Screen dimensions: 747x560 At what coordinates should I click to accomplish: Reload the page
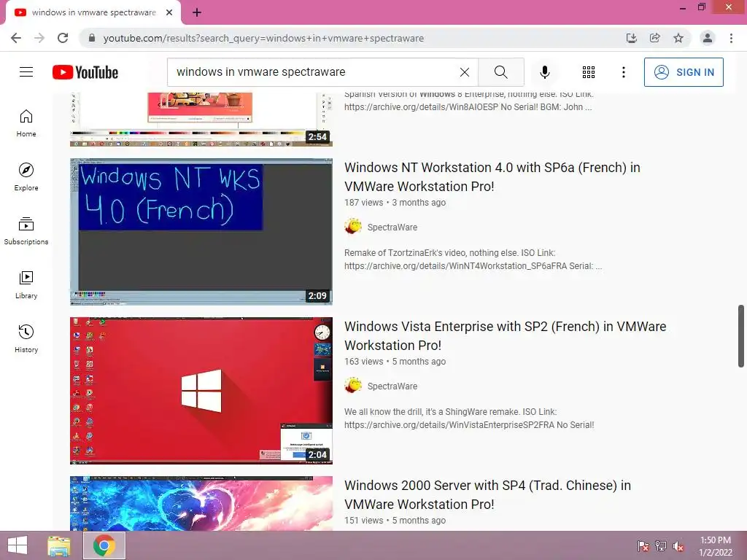pyautogui.click(x=63, y=38)
